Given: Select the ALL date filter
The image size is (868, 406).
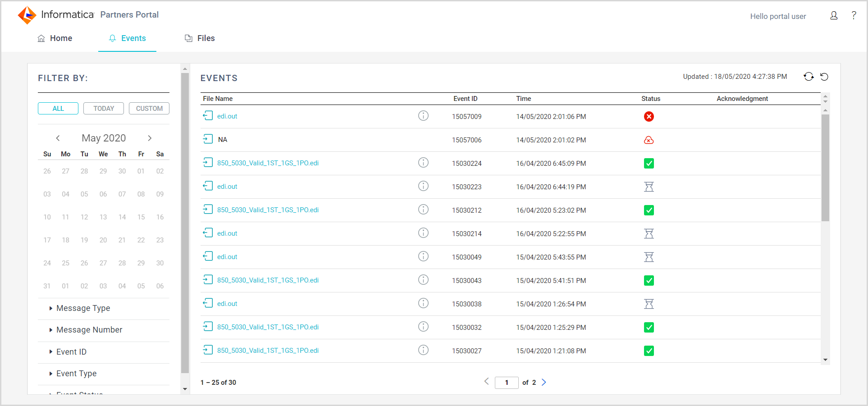Looking at the screenshot, I should (58, 109).
